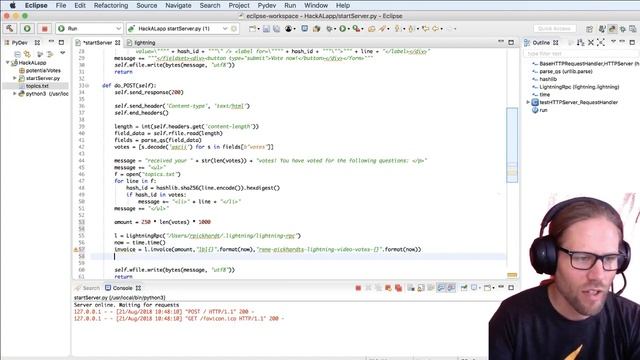Toggle Show Console When Standard Out Changes
The image size is (640, 360).
(441, 288)
